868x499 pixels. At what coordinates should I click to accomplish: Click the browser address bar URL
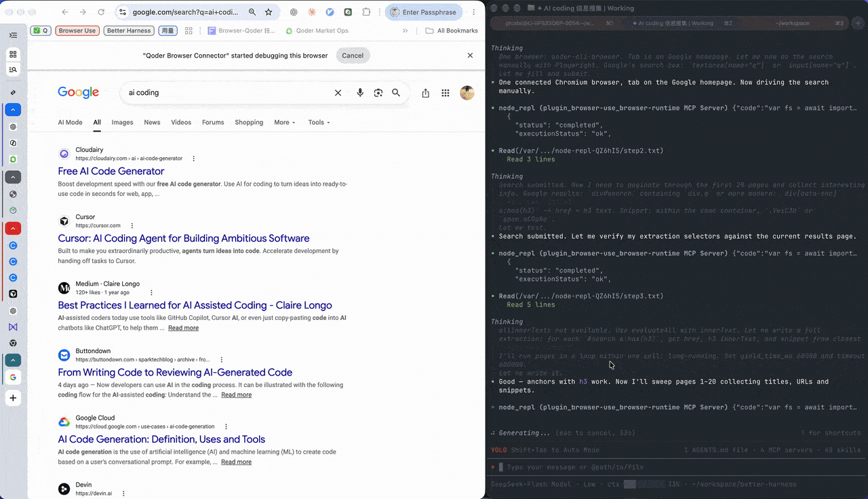pyautogui.click(x=185, y=12)
